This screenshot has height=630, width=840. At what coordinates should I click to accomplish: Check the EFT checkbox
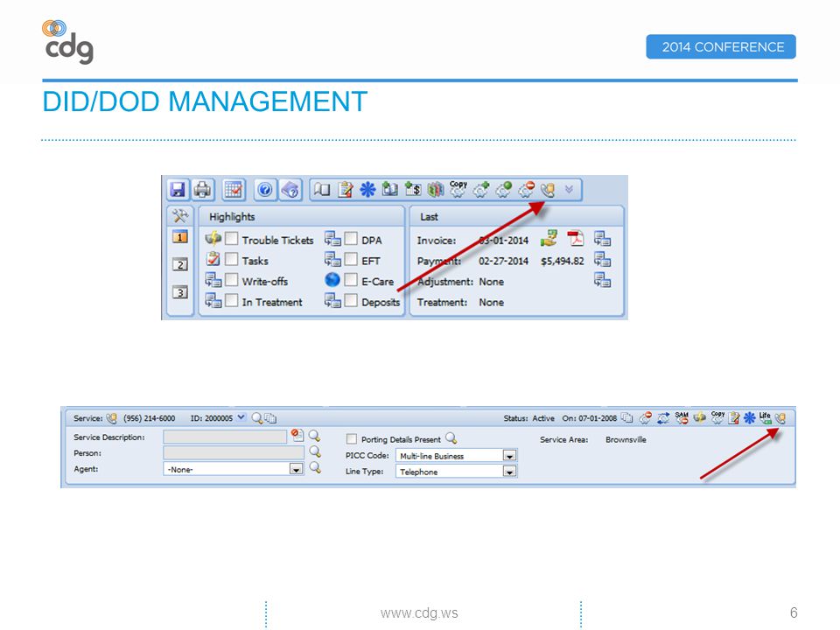click(x=351, y=259)
